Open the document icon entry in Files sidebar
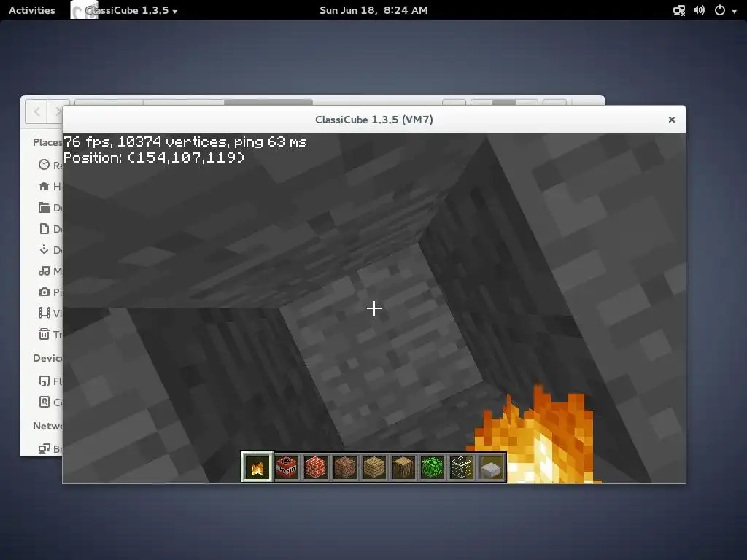The width and height of the screenshot is (747, 560). tap(50, 228)
